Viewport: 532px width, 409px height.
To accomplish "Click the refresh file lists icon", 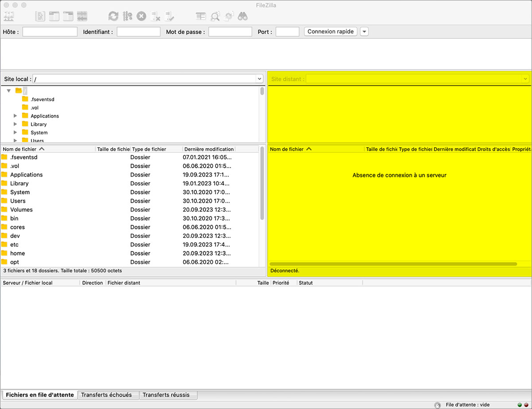I will 113,16.
